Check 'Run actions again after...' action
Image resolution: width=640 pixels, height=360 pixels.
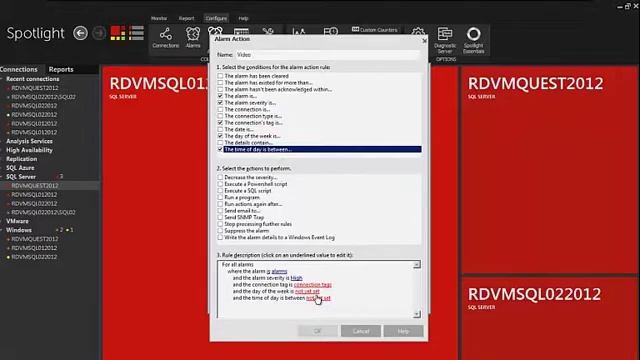(x=220, y=204)
